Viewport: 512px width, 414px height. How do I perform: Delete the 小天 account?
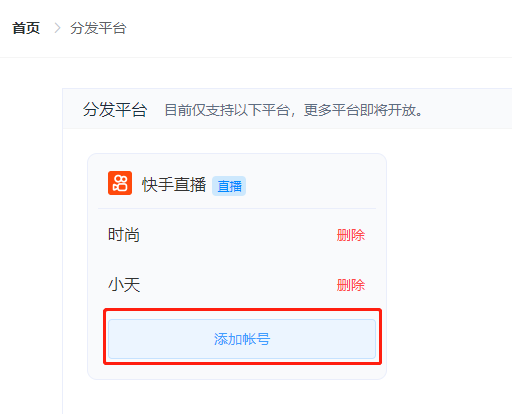click(351, 285)
